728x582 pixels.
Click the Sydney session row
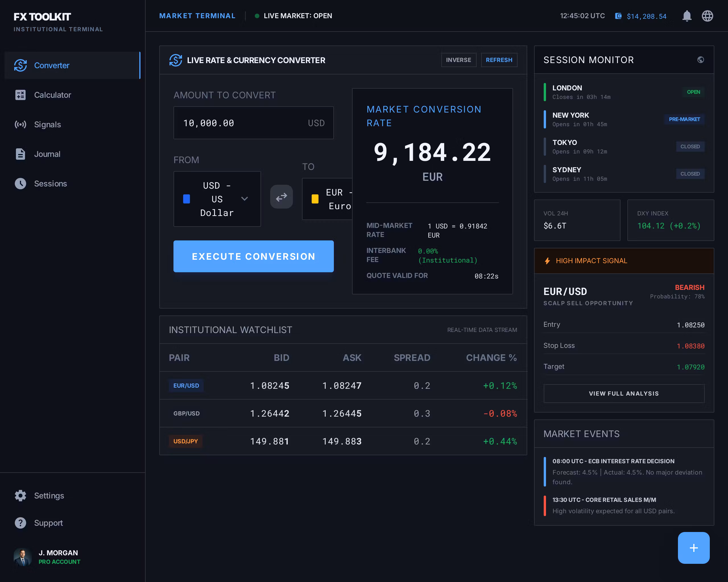(624, 174)
